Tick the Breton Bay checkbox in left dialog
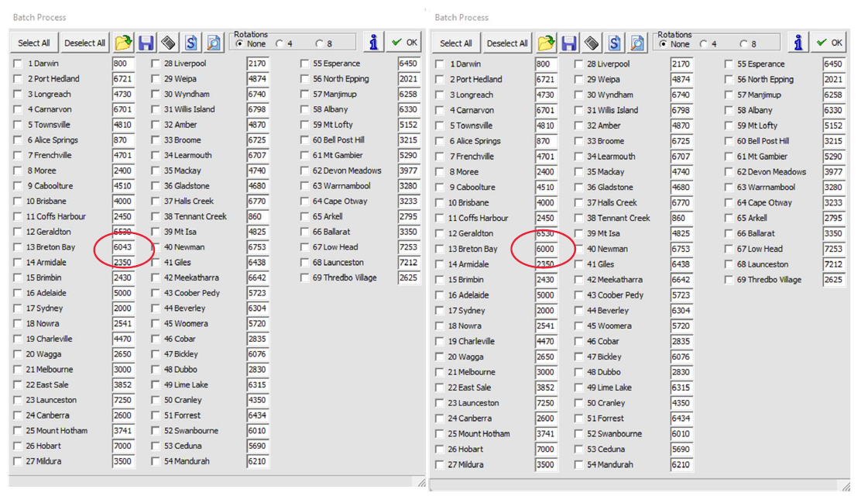This screenshot has width=868, height=503. (x=18, y=247)
